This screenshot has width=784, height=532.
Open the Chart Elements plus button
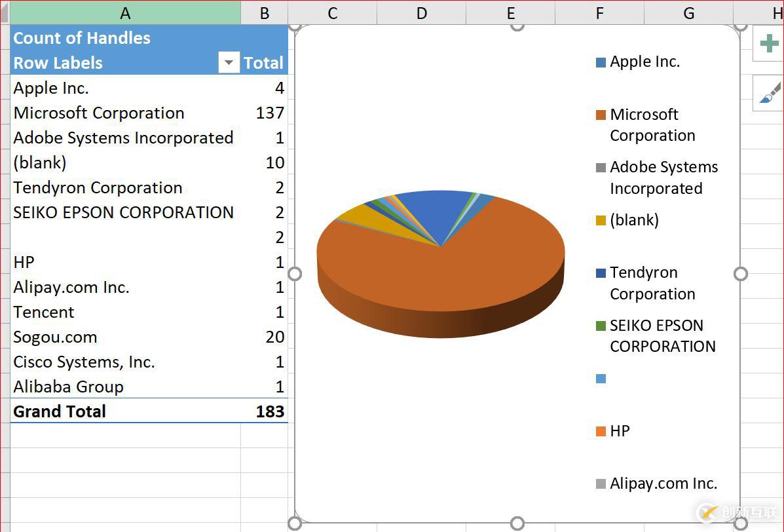point(768,43)
